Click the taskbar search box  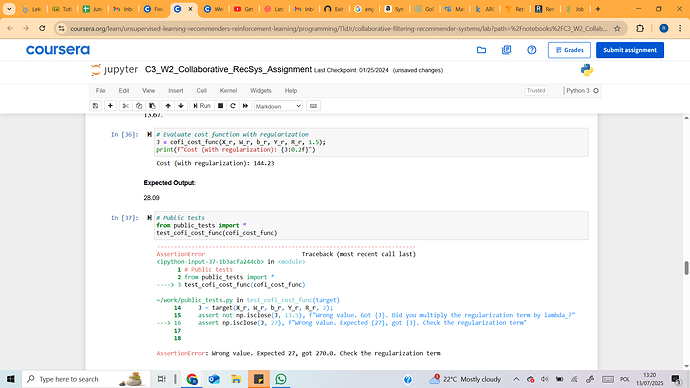click(87, 379)
